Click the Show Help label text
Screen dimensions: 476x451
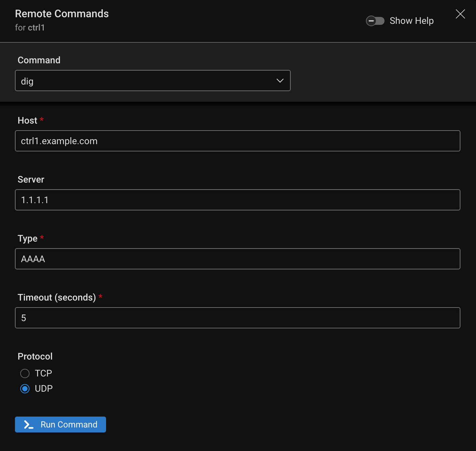[411, 21]
